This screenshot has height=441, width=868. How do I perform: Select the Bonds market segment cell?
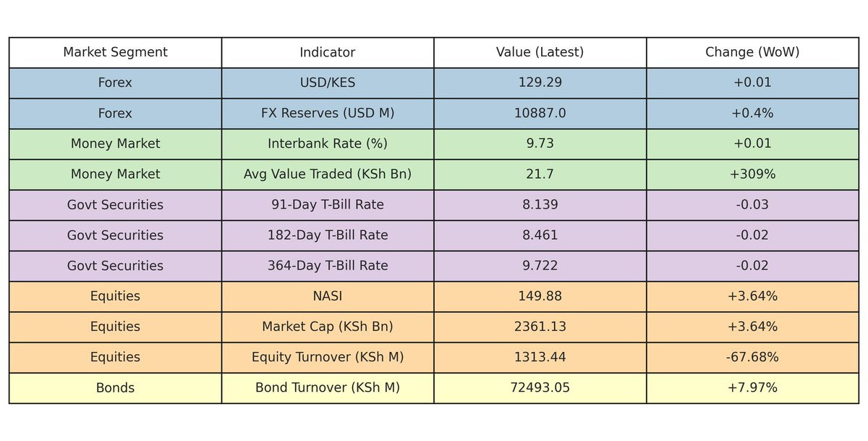115,387
